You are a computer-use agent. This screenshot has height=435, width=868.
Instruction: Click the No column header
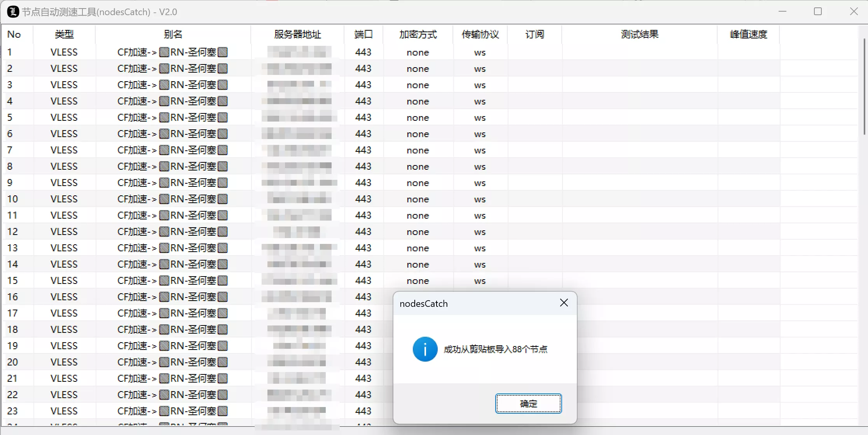14,34
